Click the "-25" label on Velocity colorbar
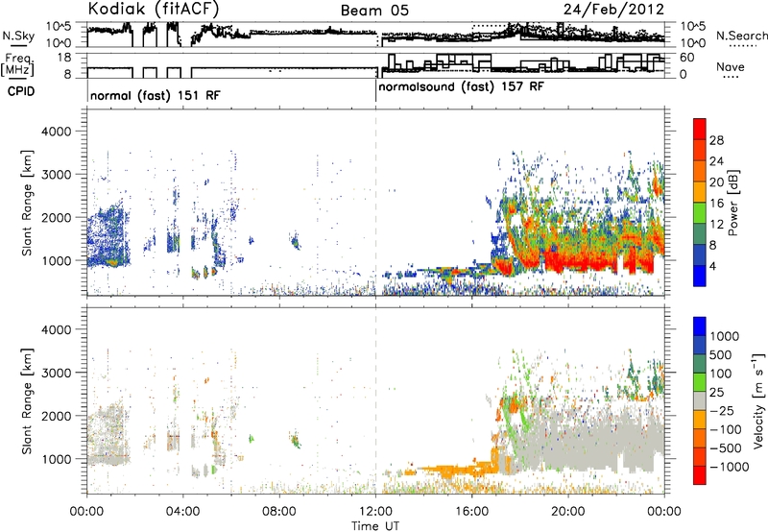Screen dimensions: 768x532 click(722, 410)
